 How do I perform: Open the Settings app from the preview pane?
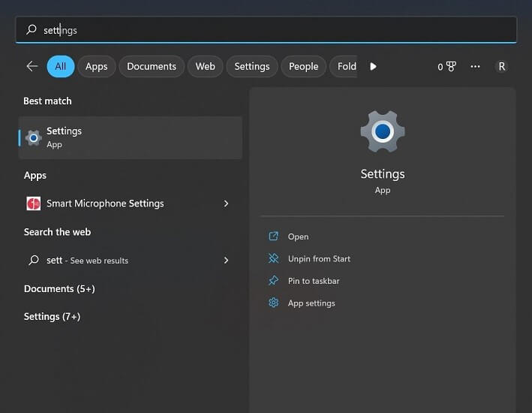[x=298, y=237]
